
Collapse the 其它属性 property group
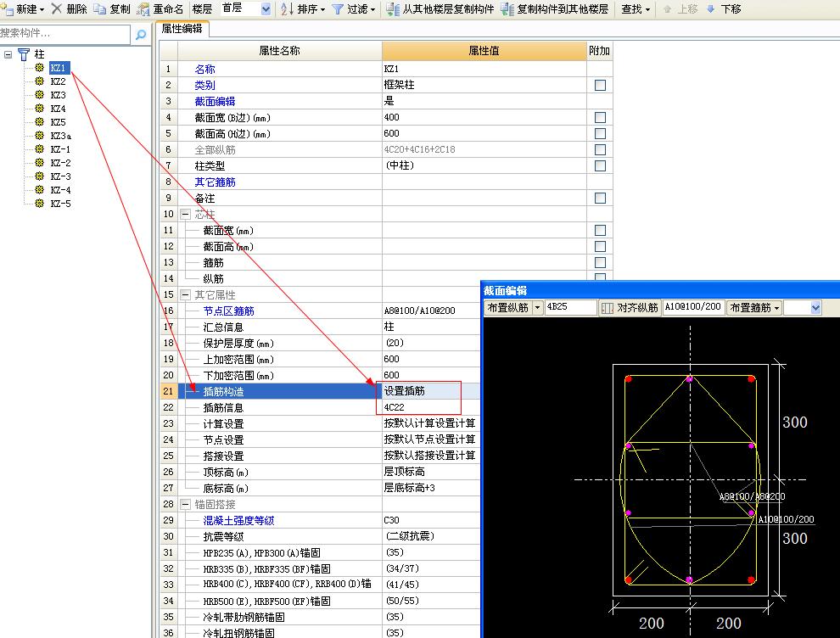(x=185, y=294)
